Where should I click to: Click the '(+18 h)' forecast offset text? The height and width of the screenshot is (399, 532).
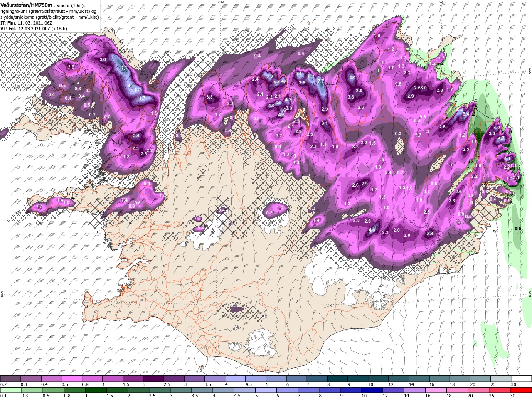[x=60, y=29]
